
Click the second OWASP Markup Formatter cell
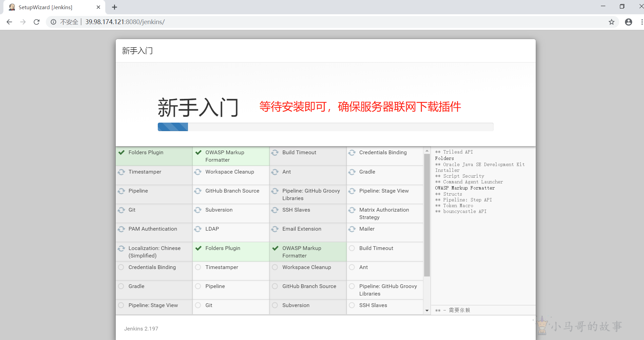click(x=308, y=252)
